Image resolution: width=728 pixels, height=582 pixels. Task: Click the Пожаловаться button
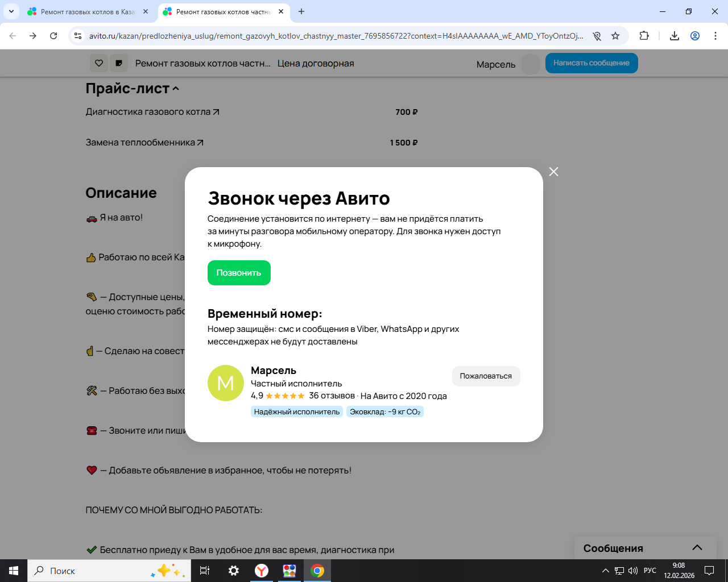(x=486, y=376)
